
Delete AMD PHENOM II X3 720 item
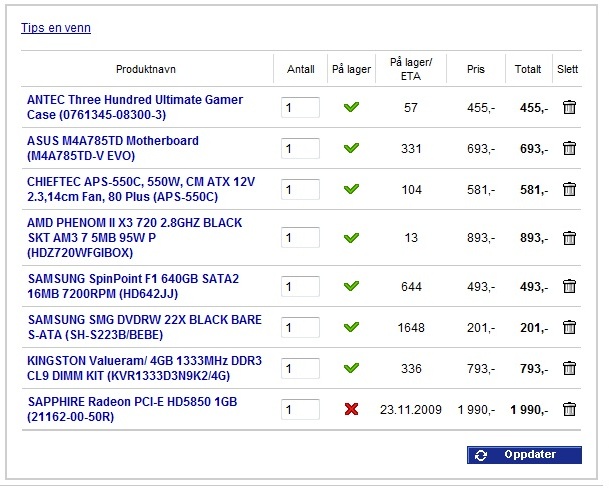[569, 238]
